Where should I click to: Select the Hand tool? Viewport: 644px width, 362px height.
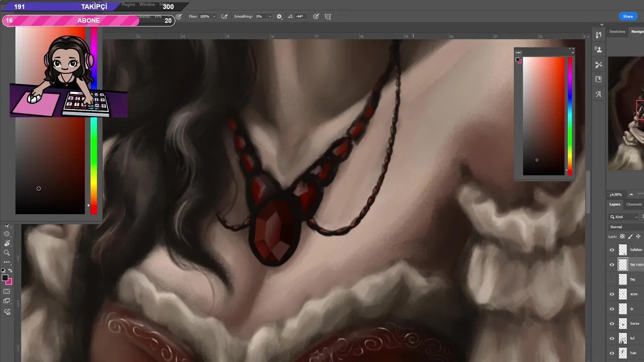coord(7,243)
